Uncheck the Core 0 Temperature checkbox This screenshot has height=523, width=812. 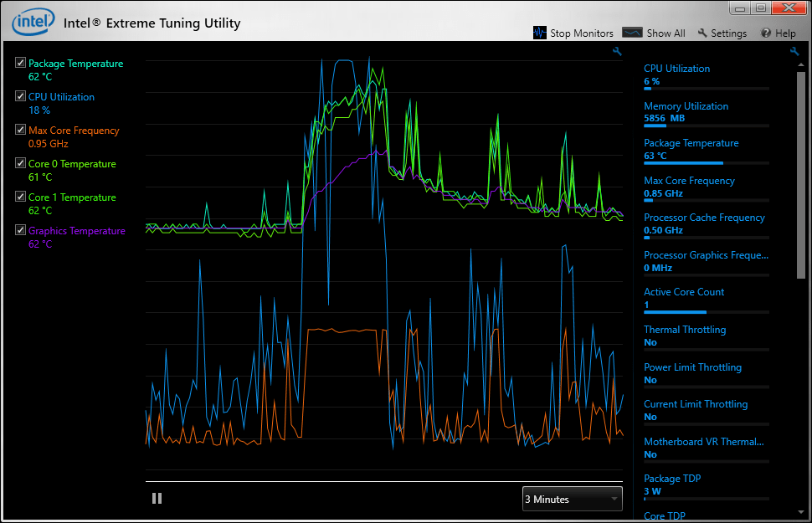pos(21,163)
